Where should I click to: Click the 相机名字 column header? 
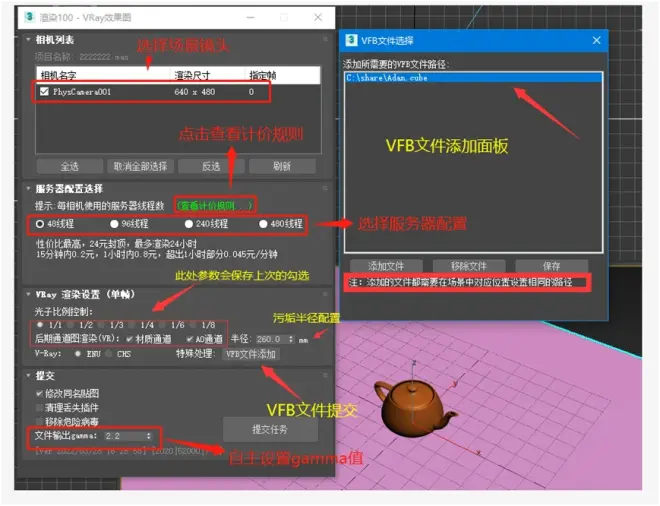click(x=103, y=75)
